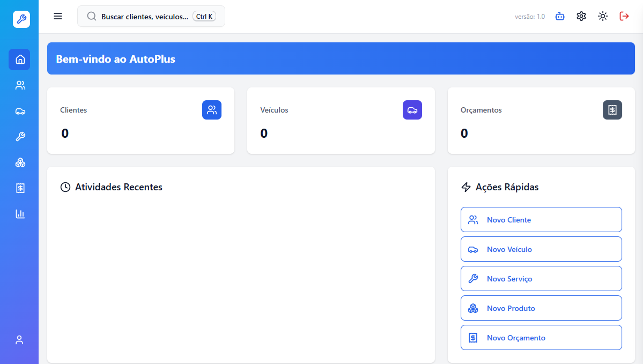Open Vehicles page from sidebar car icon

20,111
